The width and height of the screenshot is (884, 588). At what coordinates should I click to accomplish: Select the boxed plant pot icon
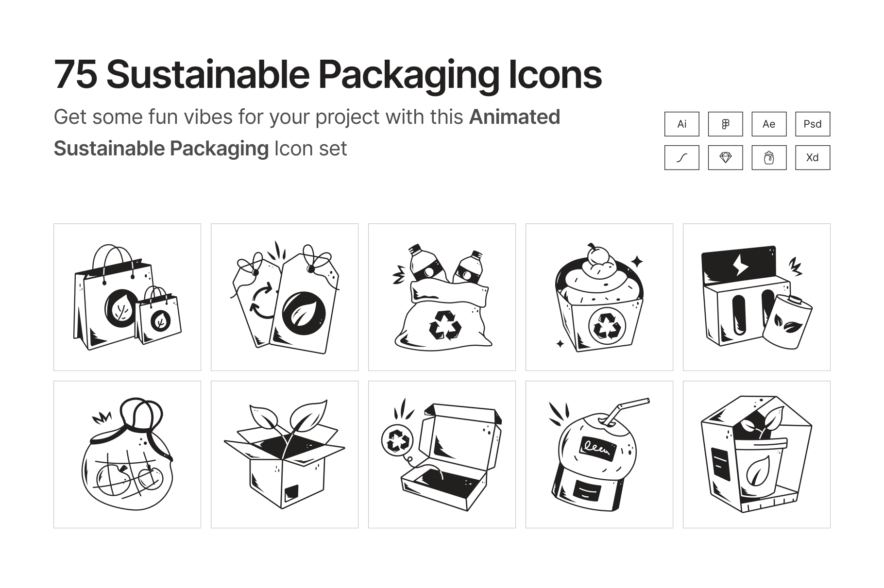coord(757,454)
